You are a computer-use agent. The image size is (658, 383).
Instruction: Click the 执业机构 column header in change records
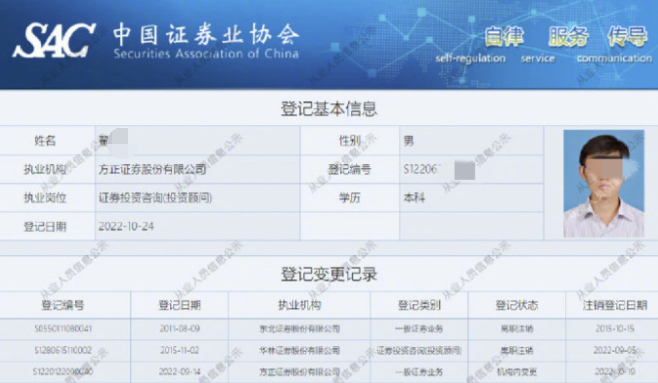(299, 305)
